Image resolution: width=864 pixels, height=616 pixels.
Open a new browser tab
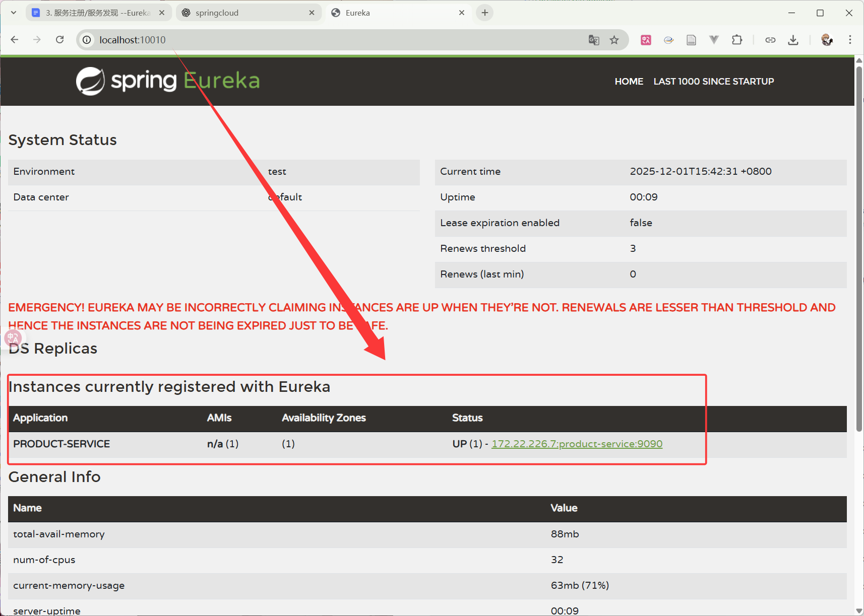pos(484,13)
